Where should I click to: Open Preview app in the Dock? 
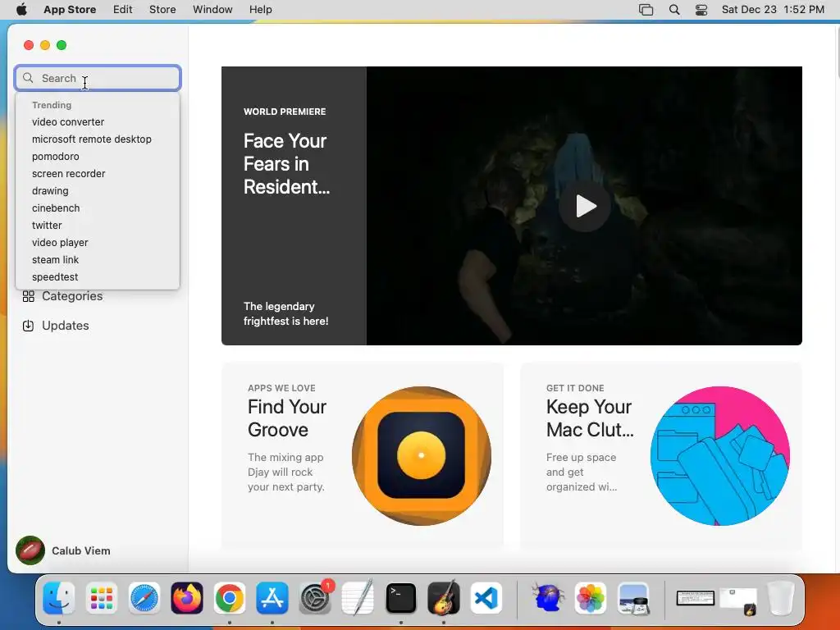tap(633, 598)
